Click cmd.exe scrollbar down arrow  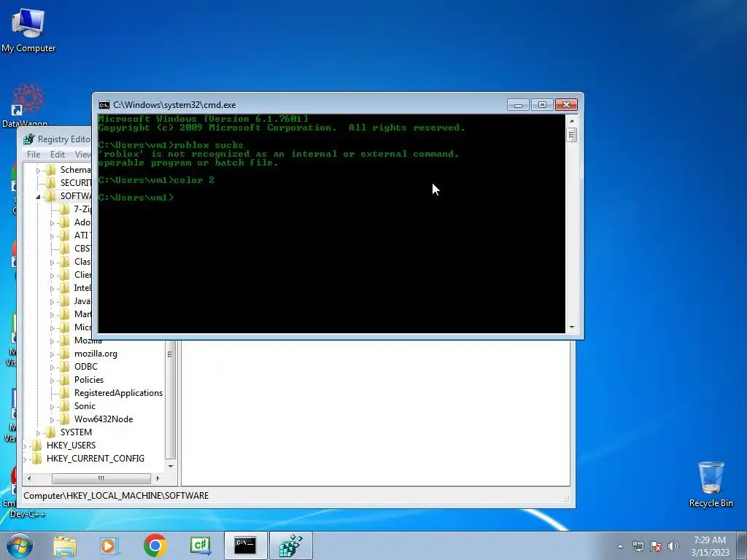572,327
